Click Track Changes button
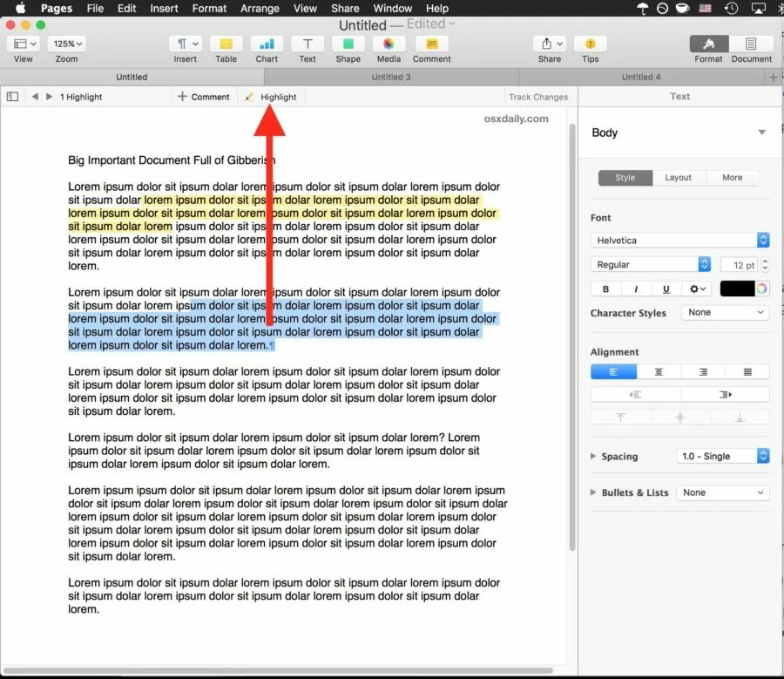Viewport: 784px width, 679px height. pos(538,97)
